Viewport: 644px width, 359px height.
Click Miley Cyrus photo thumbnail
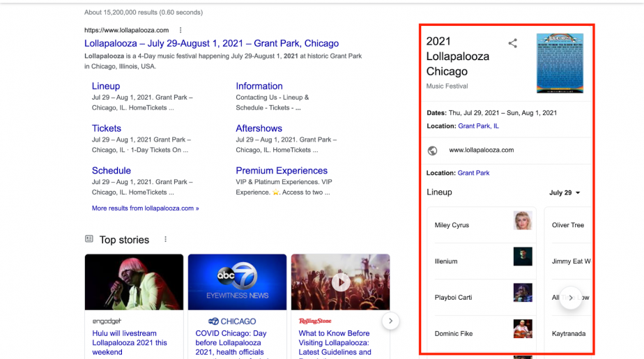tap(523, 220)
